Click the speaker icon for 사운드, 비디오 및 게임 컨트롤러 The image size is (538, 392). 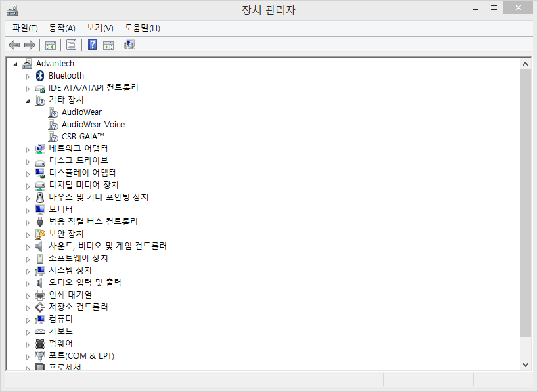click(39, 246)
